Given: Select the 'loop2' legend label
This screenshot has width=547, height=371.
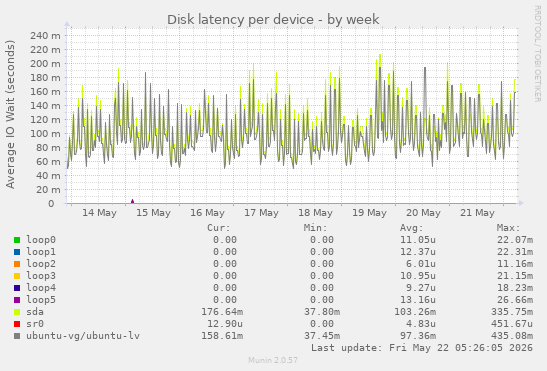Looking at the screenshot, I should tap(41, 264).
